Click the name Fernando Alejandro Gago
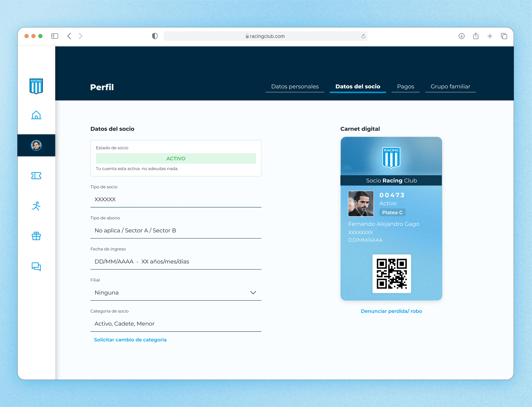Screen dimensions: 532x407 (x=384, y=224)
